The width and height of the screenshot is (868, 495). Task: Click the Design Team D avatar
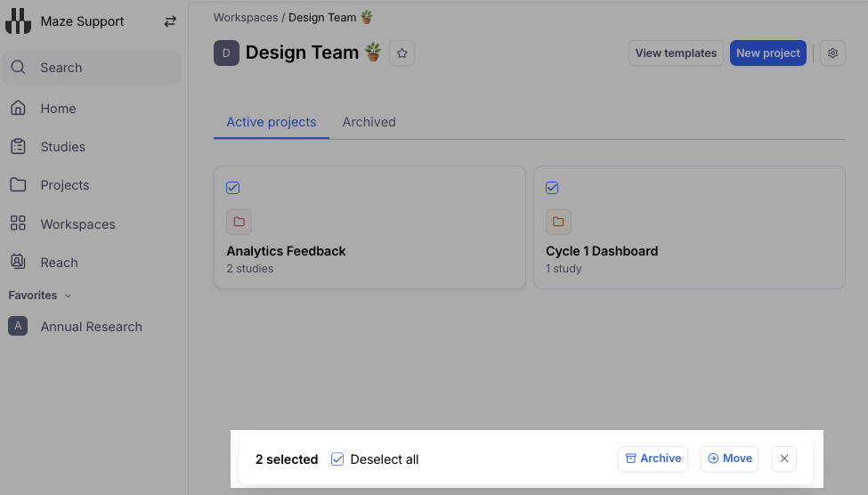tap(226, 53)
